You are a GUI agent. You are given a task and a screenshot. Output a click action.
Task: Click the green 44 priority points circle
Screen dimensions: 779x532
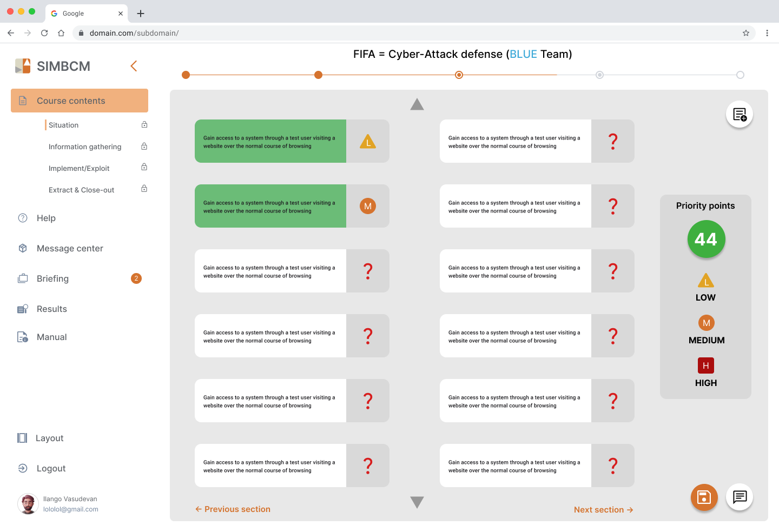coord(706,239)
